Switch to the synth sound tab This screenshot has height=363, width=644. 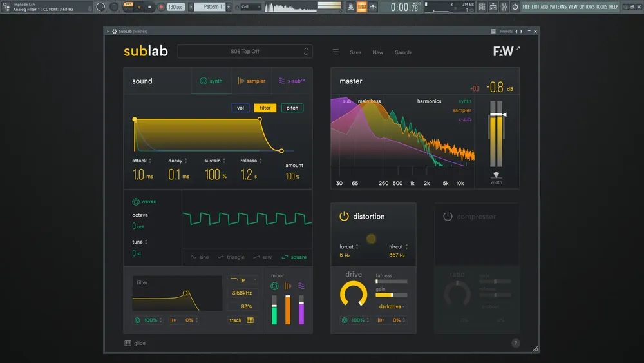point(211,81)
